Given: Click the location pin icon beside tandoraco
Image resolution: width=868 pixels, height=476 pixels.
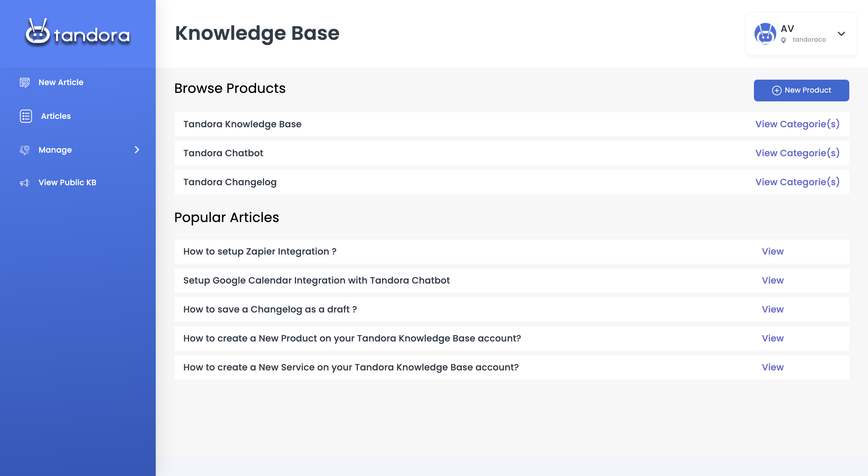Looking at the screenshot, I should 783,40.
